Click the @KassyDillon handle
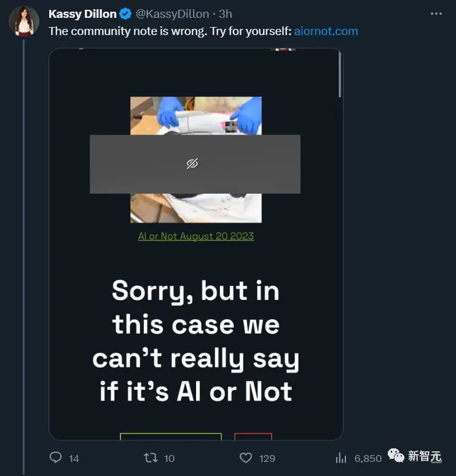456x476 pixels. tap(172, 14)
